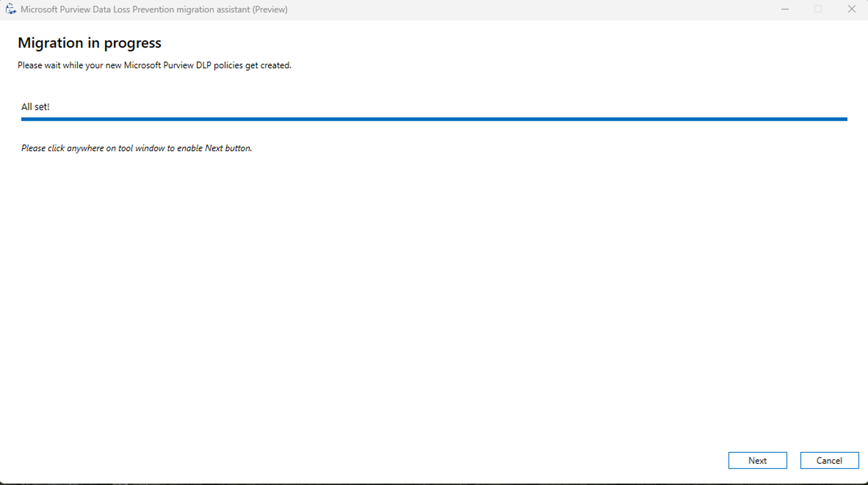Image resolution: width=868 pixels, height=485 pixels.
Task: Click the maximize window control
Action: point(818,9)
